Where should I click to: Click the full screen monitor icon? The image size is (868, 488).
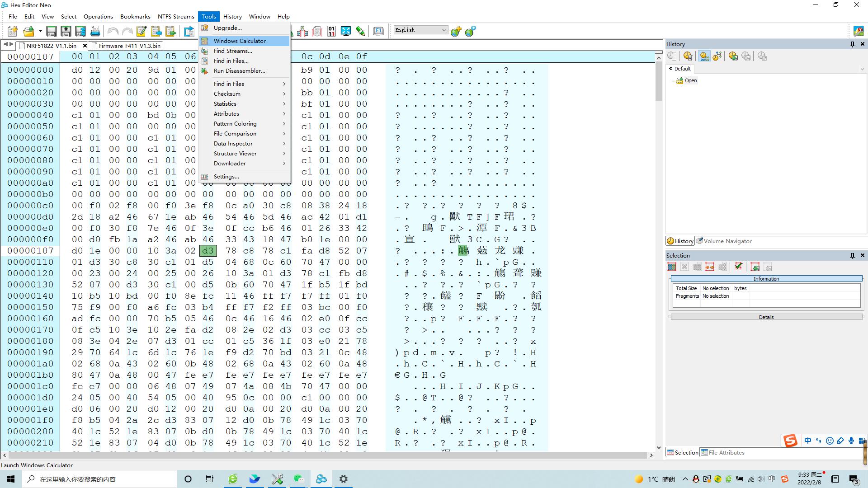click(x=346, y=31)
